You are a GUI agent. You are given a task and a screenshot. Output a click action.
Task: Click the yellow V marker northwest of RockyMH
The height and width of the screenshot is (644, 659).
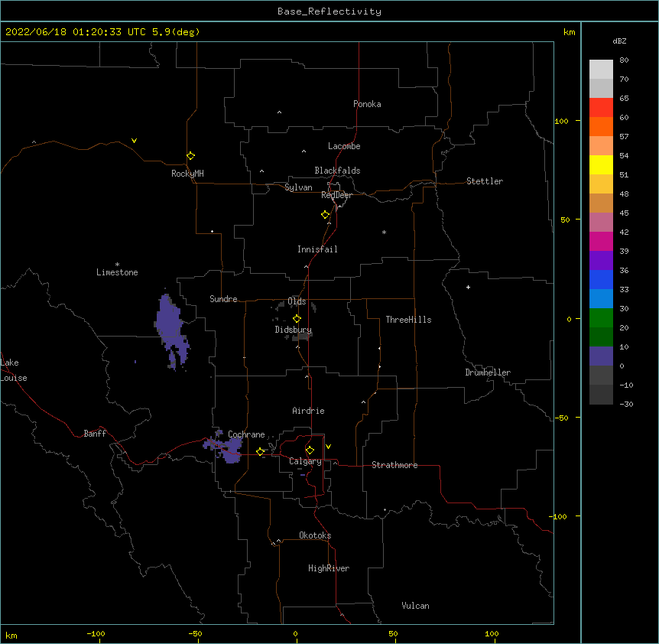[134, 141]
